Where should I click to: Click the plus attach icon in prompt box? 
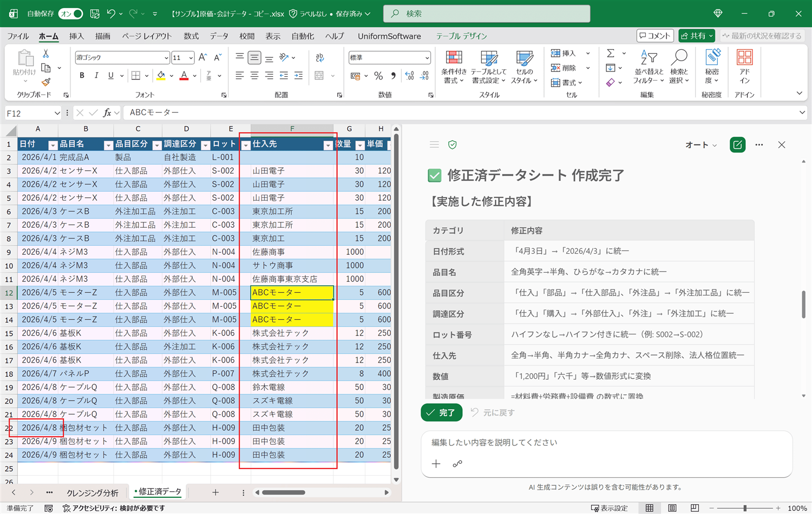(436, 464)
